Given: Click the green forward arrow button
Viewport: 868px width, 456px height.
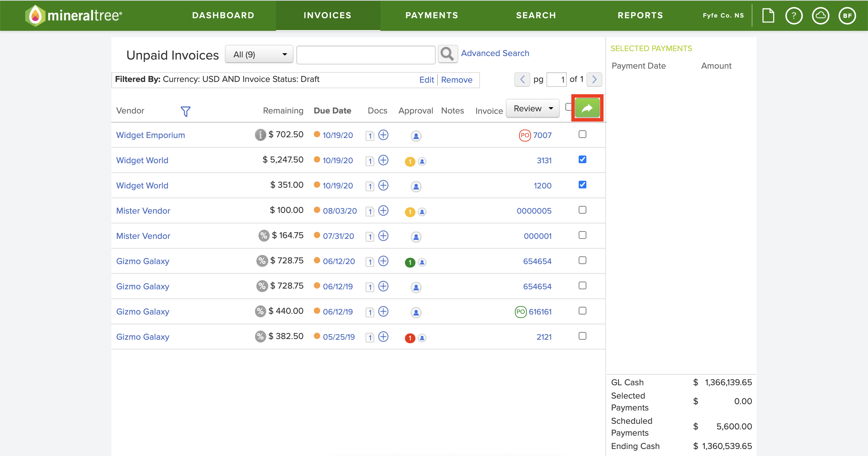Looking at the screenshot, I should click(587, 108).
